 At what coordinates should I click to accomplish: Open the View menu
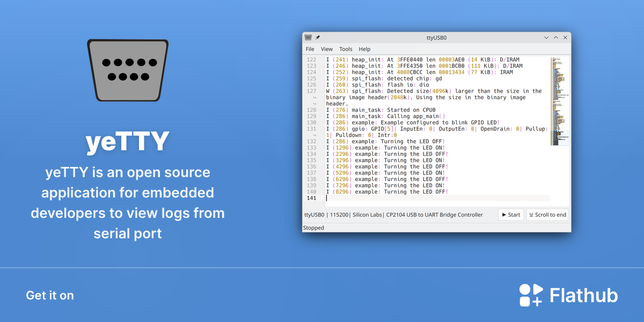(327, 49)
